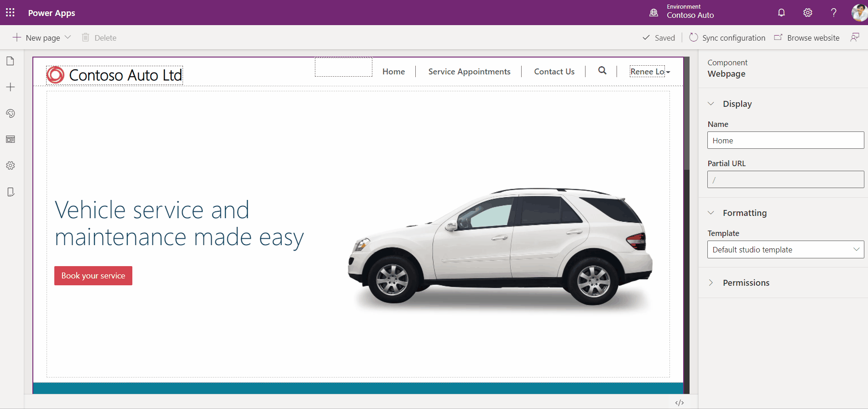Viewport: 868px width, 409px height.
Task: Select Service Appointments navigation item
Action: tap(469, 72)
